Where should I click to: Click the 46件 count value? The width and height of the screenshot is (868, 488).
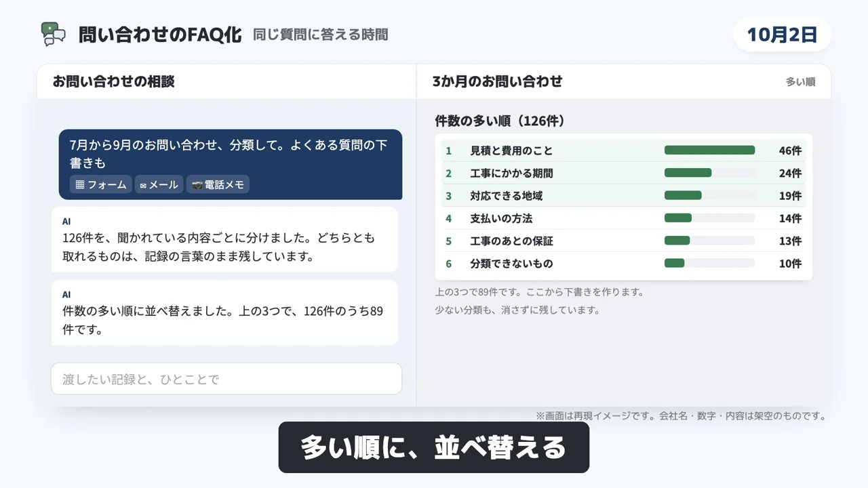[x=790, y=150]
